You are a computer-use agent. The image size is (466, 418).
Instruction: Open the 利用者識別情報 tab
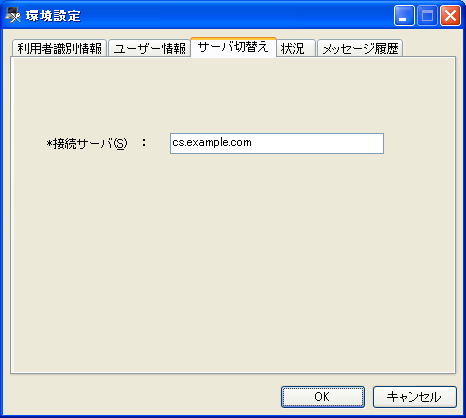[x=59, y=48]
